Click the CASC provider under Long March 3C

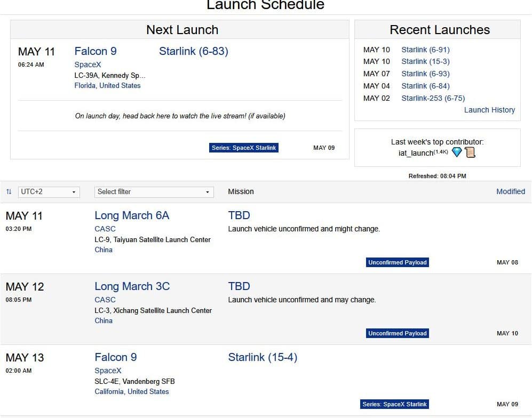tap(105, 300)
